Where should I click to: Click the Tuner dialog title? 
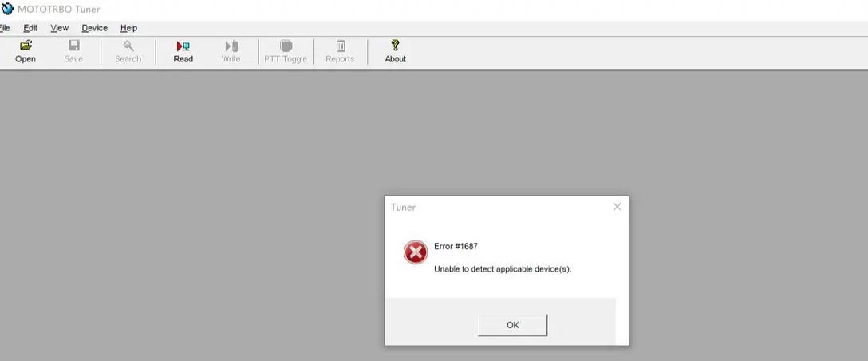click(x=403, y=208)
